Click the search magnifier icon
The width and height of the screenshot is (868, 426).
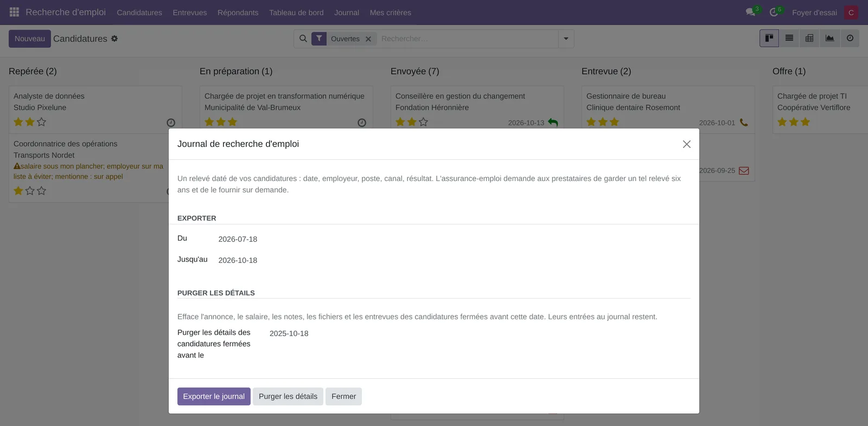[x=303, y=38]
